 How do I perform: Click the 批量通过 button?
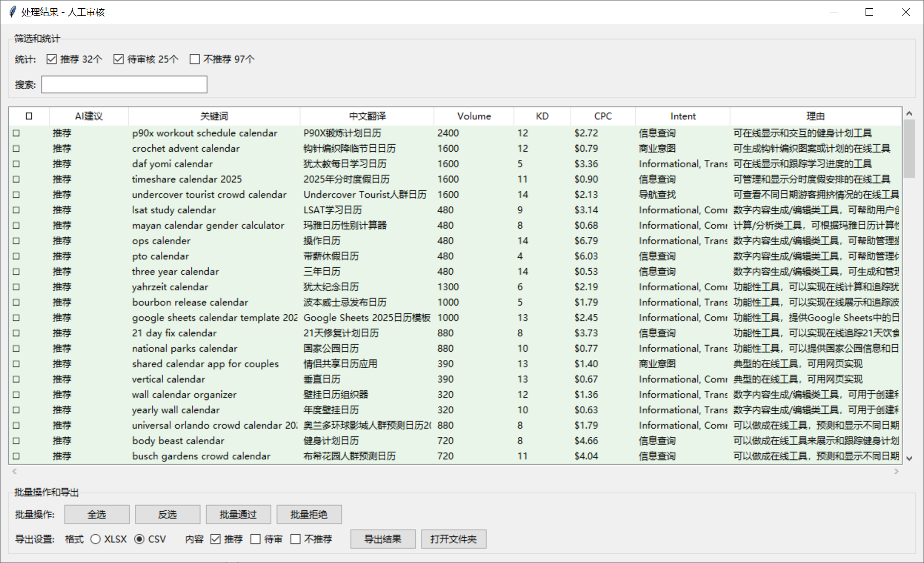pyautogui.click(x=238, y=514)
